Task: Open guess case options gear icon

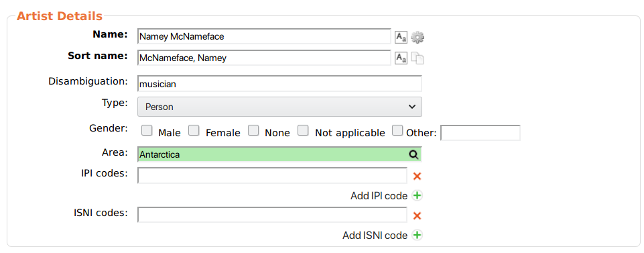Action: (417, 37)
